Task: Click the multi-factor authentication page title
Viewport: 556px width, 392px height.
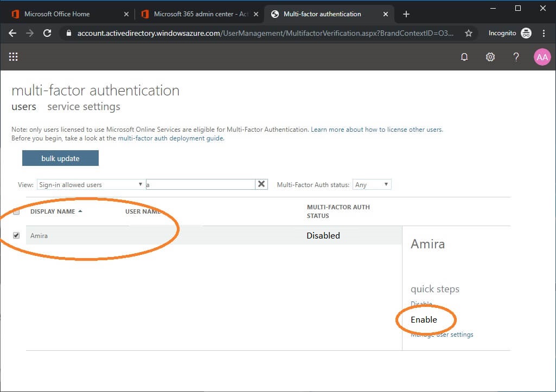Action: tap(95, 91)
